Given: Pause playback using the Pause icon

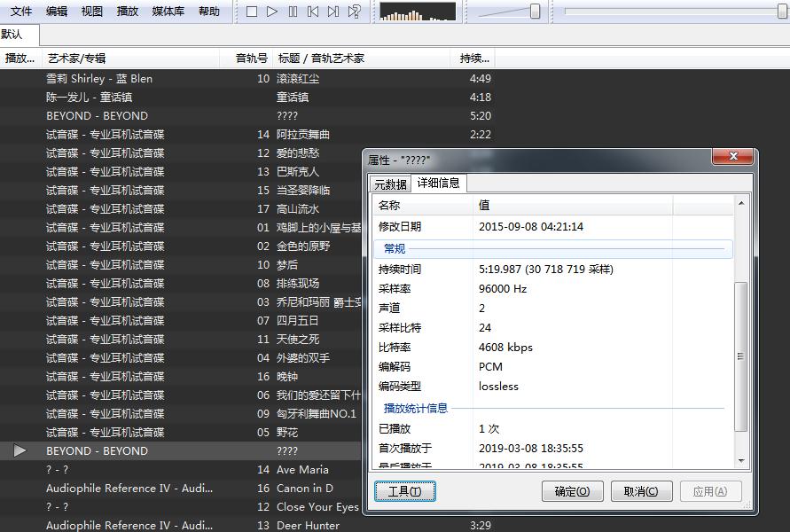Looking at the screenshot, I should click(x=293, y=12).
